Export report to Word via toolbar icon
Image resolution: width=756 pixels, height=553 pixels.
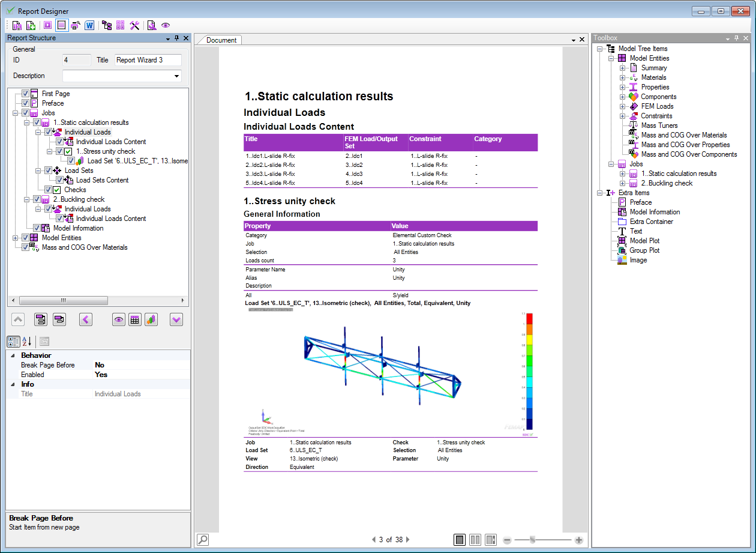point(90,25)
